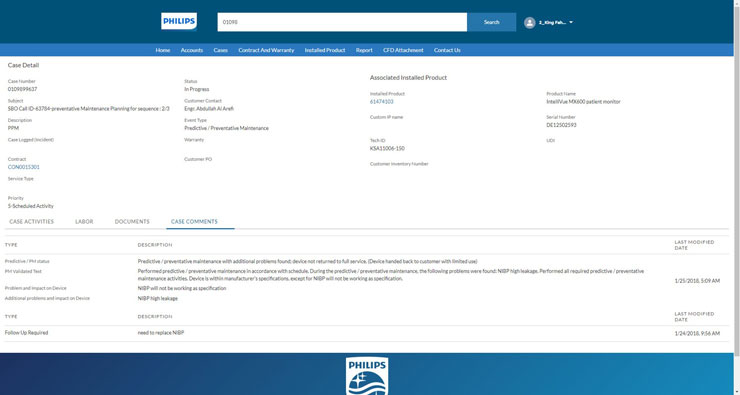The height and width of the screenshot is (395, 740).
Task: Open the Report menu item
Action: (364, 50)
